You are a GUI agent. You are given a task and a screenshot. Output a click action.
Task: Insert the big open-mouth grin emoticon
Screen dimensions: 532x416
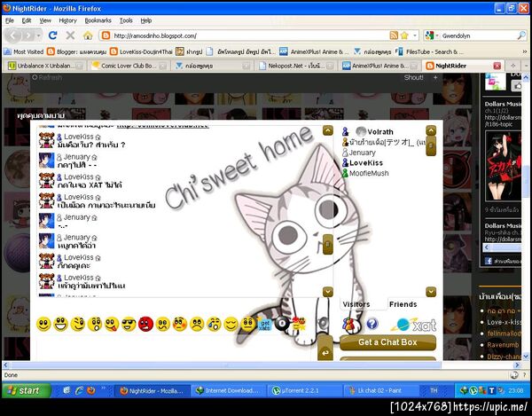click(x=60, y=324)
